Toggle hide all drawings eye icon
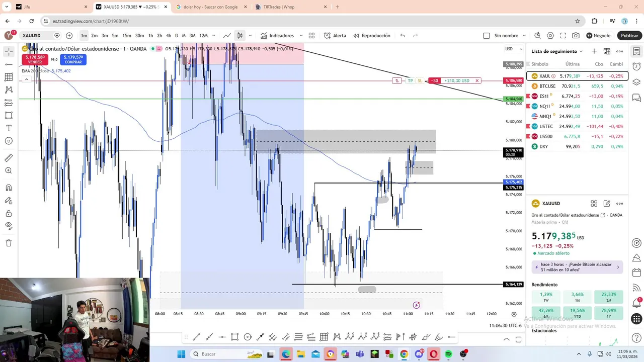Viewport: 644px width, 362px height. (9, 213)
